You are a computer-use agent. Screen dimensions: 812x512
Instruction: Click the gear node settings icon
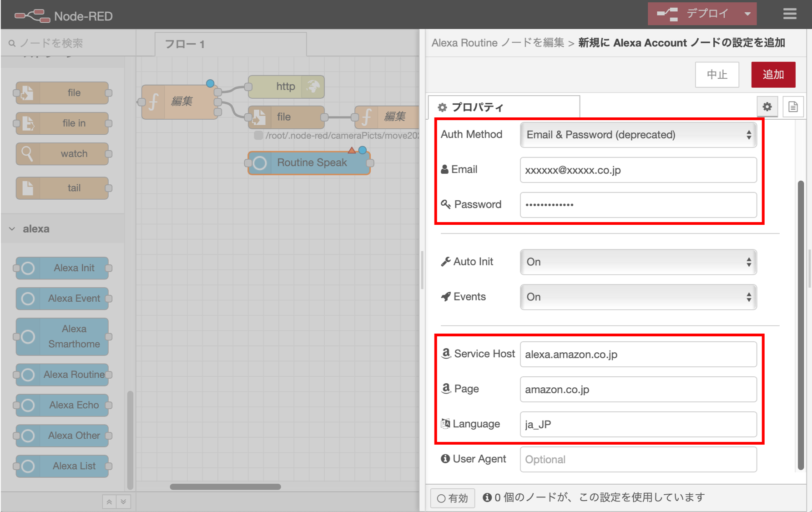[x=767, y=107]
